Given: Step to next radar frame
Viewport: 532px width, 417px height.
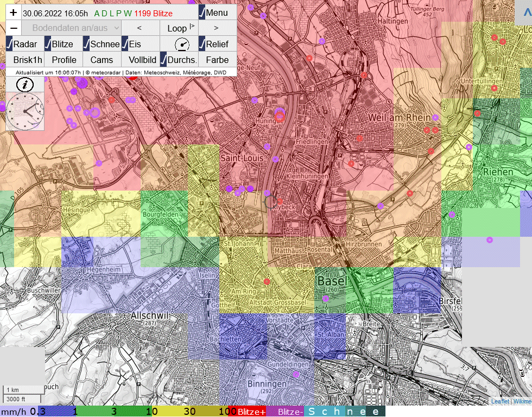Looking at the screenshot, I should point(216,28).
